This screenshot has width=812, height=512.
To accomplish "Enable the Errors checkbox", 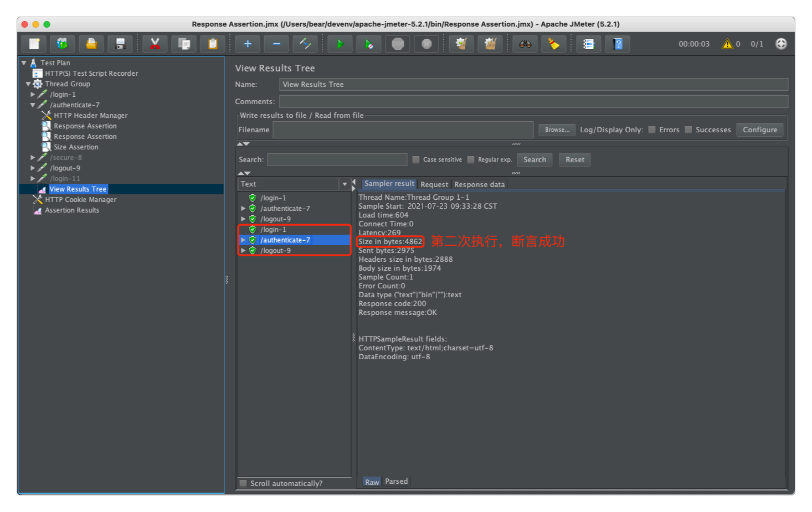I will [652, 130].
